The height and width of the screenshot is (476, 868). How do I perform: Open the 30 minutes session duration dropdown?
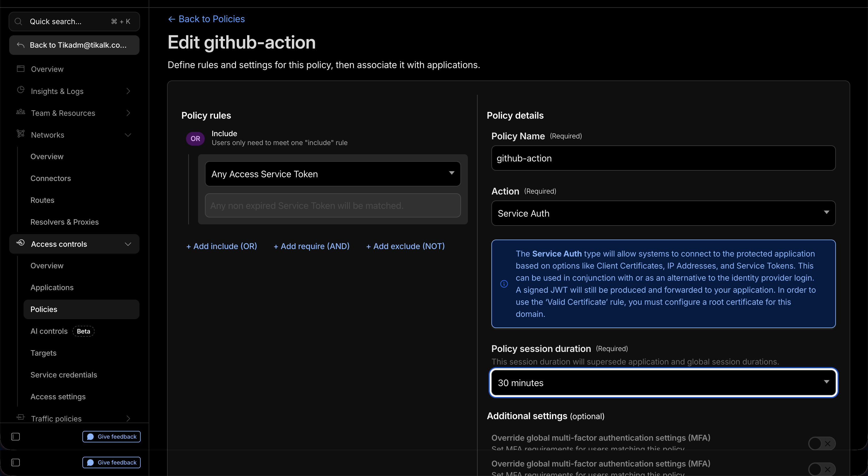[663, 383]
